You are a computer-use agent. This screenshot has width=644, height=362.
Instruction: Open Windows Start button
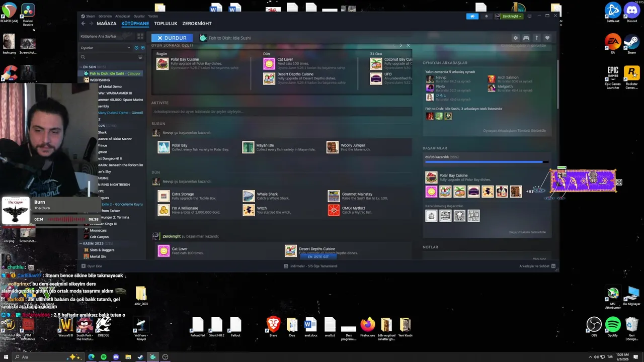point(6,357)
